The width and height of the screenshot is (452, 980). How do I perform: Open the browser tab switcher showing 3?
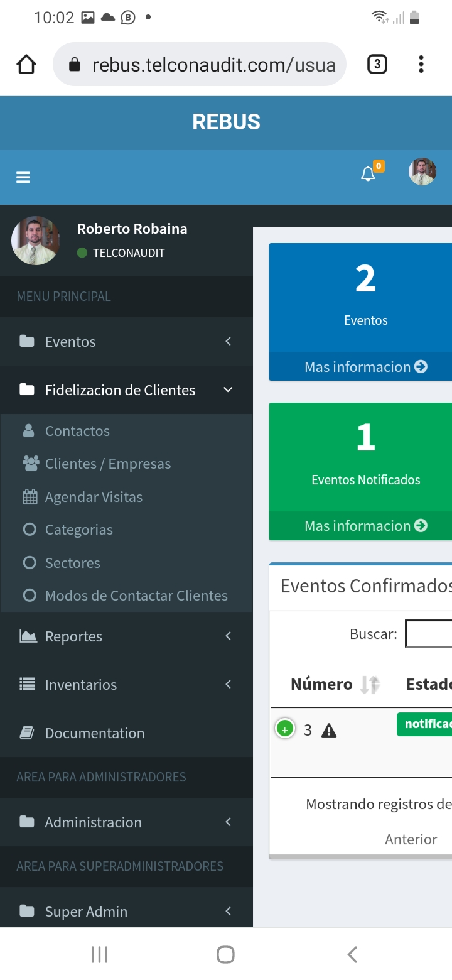tap(377, 64)
